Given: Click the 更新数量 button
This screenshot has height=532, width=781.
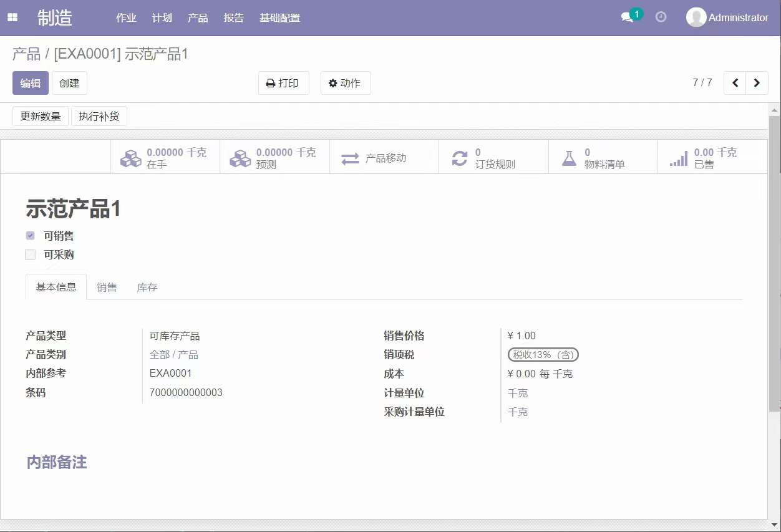Looking at the screenshot, I should pos(41,116).
